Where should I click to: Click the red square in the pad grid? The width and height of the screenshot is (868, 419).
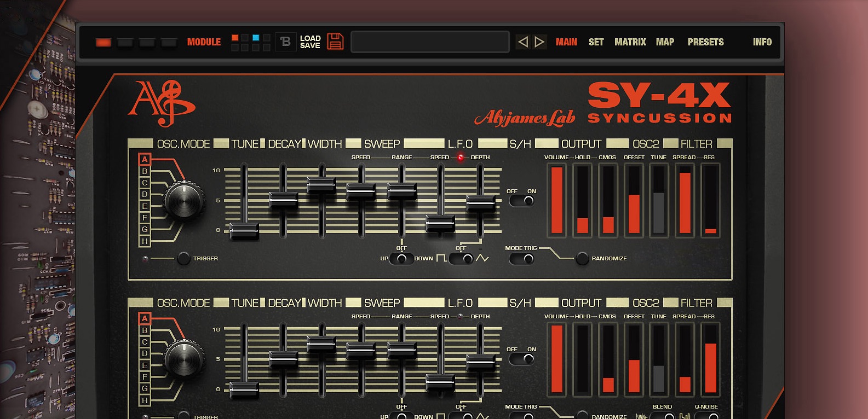pos(235,38)
